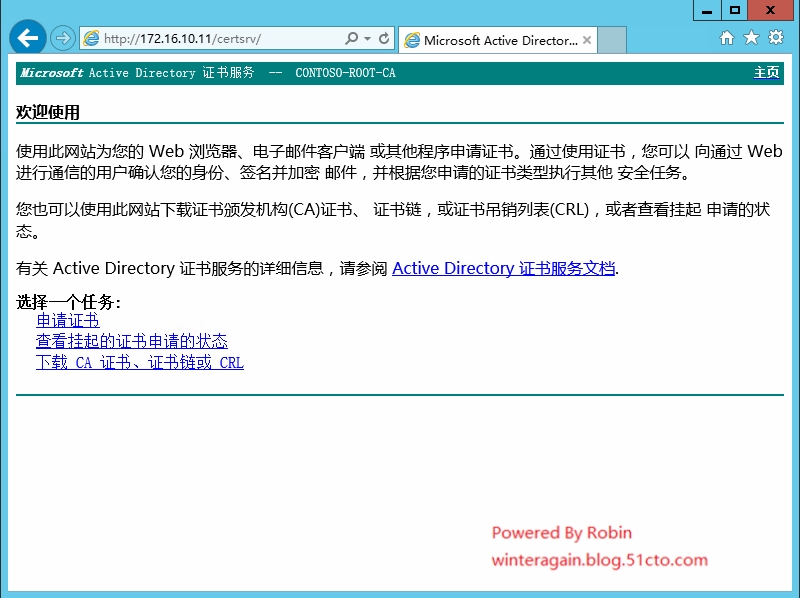Refresh the page with the reload icon

tap(384, 38)
